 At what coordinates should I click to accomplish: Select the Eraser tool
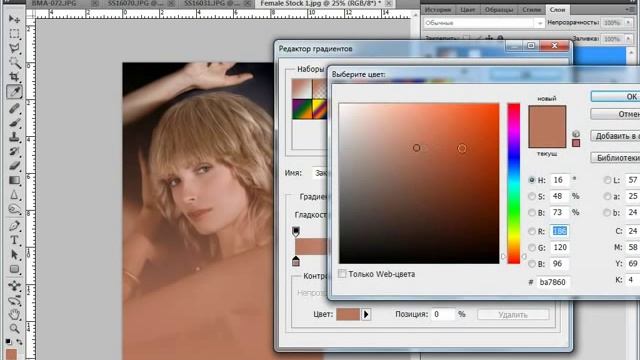[x=14, y=166]
